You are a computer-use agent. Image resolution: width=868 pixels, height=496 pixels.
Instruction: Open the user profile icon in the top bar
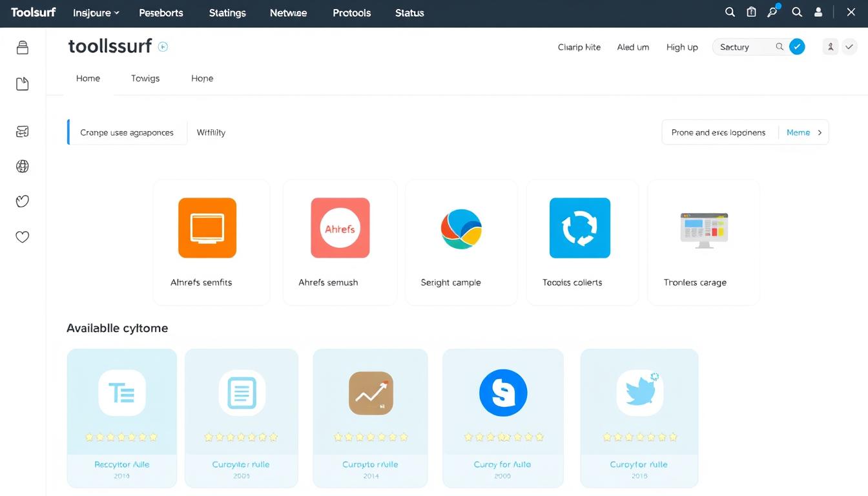click(x=818, y=12)
